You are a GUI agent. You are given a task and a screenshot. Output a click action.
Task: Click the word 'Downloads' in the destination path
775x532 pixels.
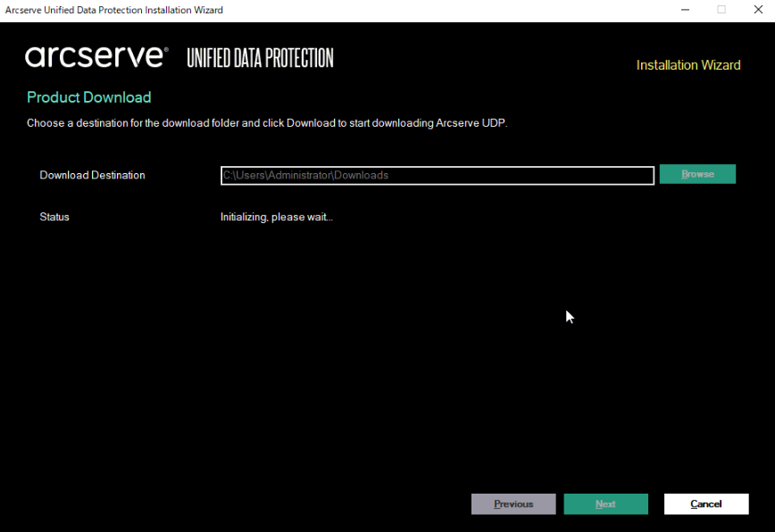click(x=362, y=175)
